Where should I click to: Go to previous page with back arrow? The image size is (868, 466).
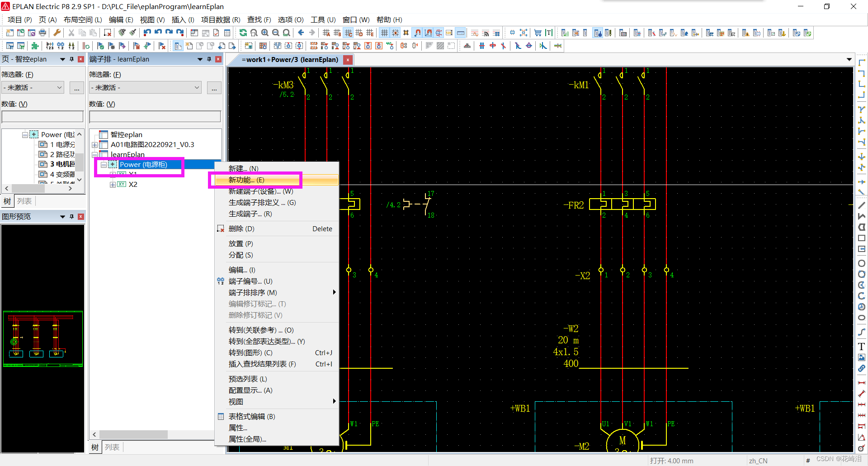[x=301, y=33]
